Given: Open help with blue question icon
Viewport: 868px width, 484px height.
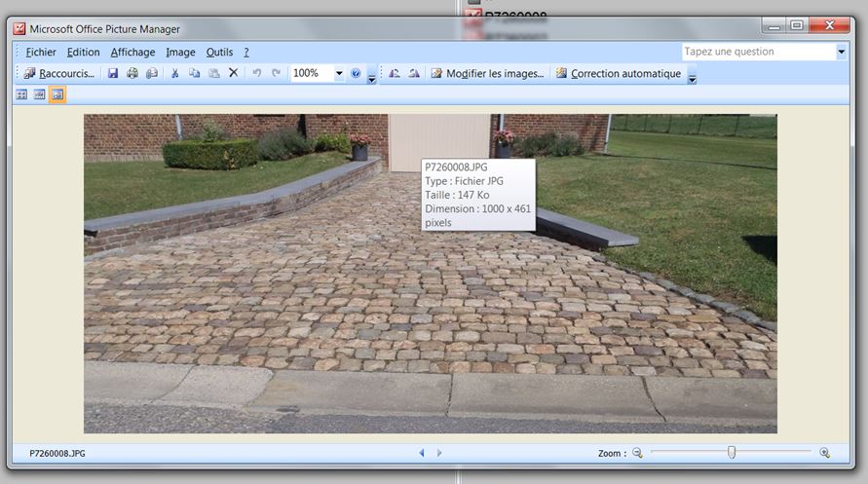Looking at the screenshot, I should [356, 73].
